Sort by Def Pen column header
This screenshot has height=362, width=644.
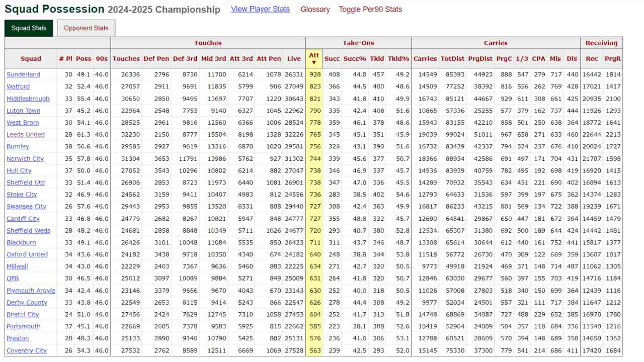pos(156,59)
